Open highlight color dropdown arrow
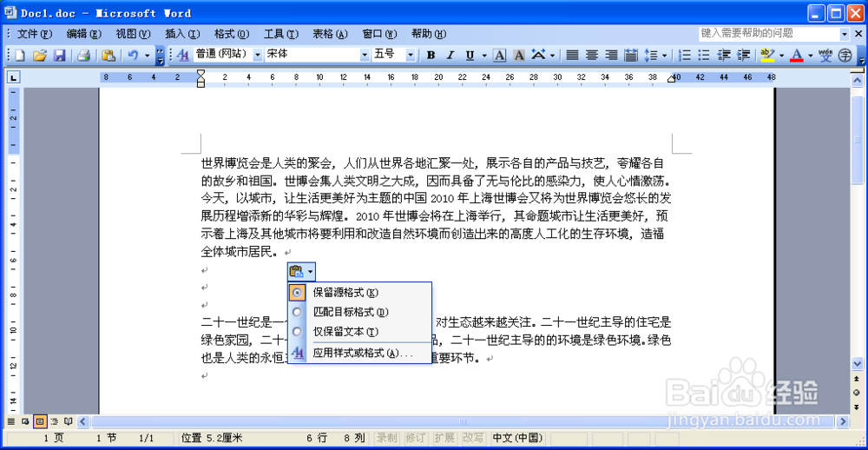Viewport: 868px width, 450px height. pos(781,55)
